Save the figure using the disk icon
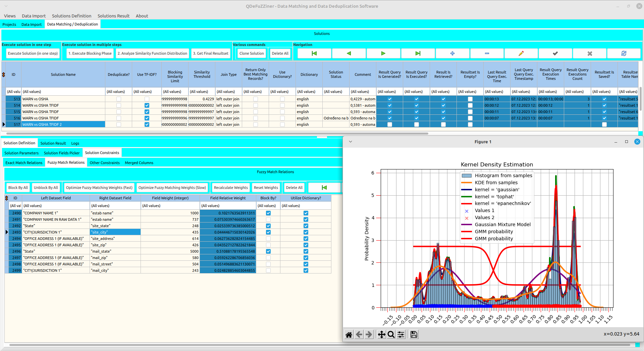The image size is (644, 351). 414,335
